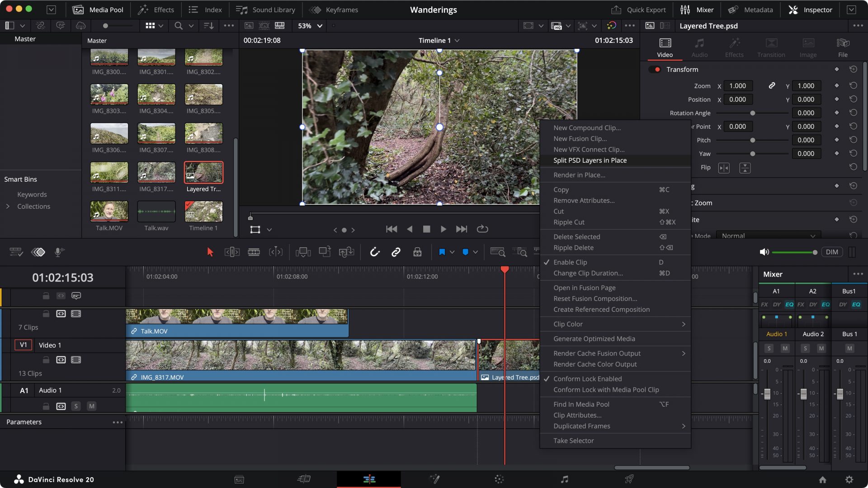Image resolution: width=868 pixels, height=488 pixels.
Task: Click the position lock padlock icon
Action: point(417,252)
